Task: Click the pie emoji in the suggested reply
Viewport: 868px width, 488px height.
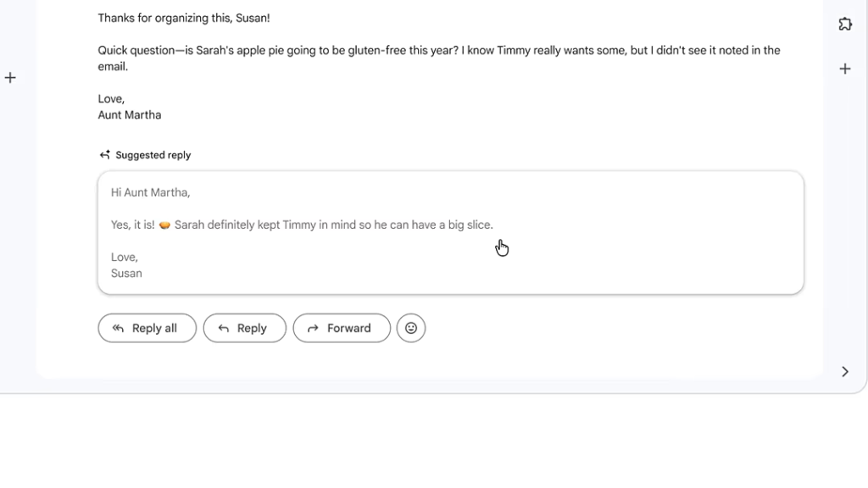Action: 164,225
